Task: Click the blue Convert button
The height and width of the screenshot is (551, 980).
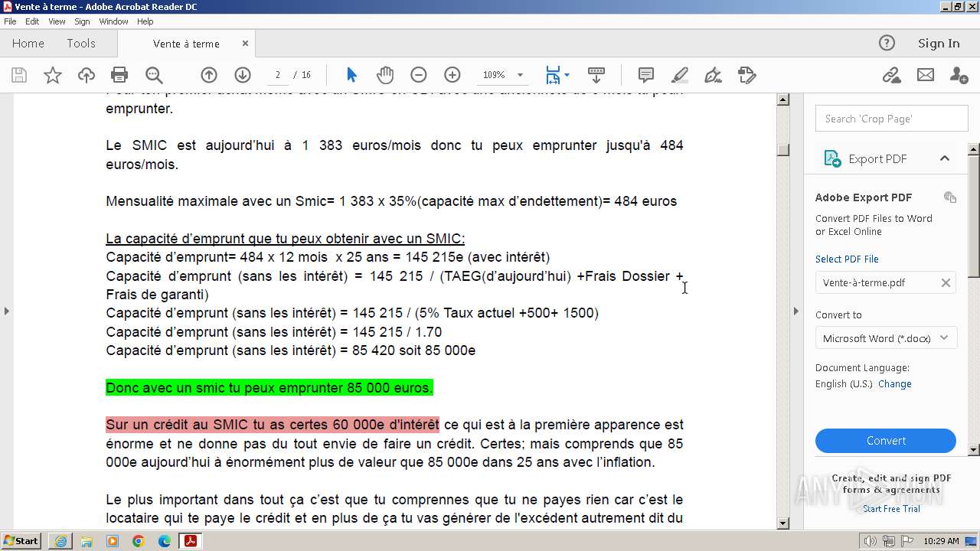Action: pyautogui.click(x=886, y=441)
